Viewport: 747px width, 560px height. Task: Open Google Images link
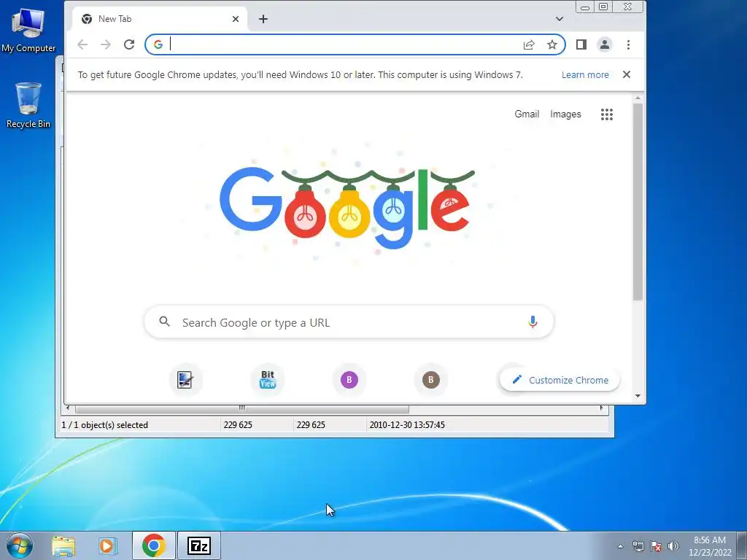pyautogui.click(x=565, y=114)
